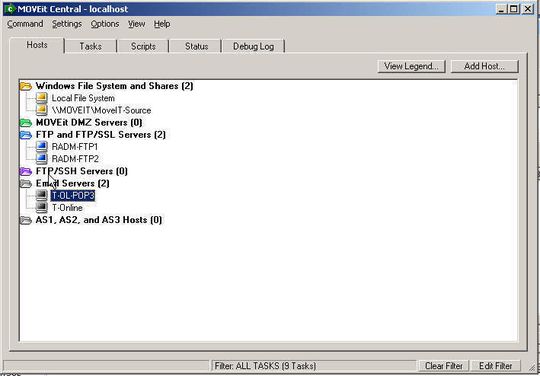Open the Command menu
This screenshot has height=376, width=540.
(25, 24)
